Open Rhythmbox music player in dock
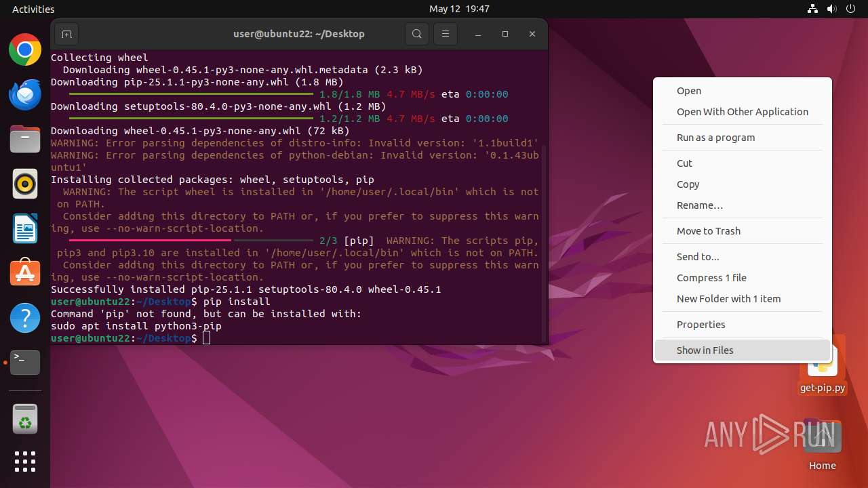The height and width of the screenshot is (488, 868). (25, 184)
